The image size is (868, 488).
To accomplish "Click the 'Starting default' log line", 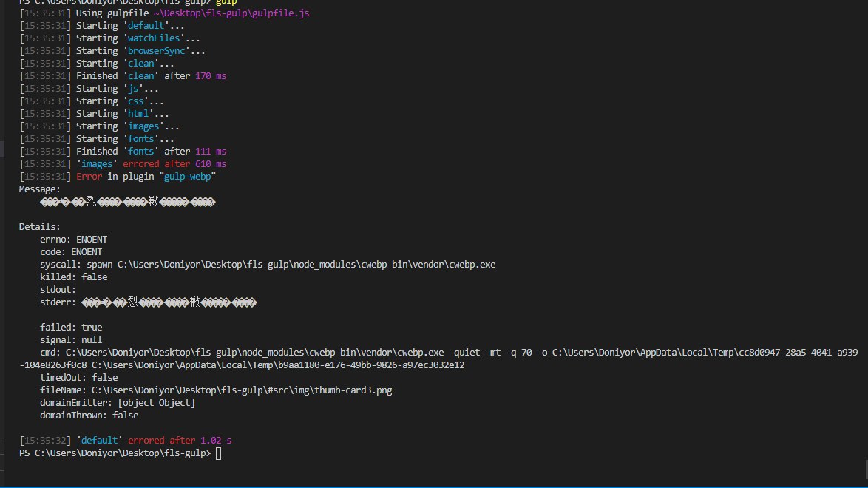I will pyautogui.click(x=102, y=25).
